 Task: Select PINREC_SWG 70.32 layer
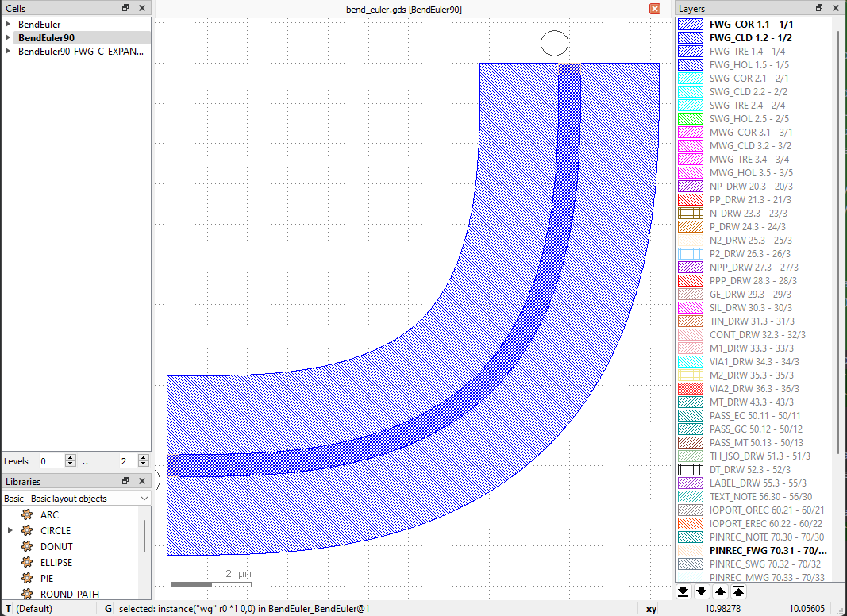click(765, 564)
